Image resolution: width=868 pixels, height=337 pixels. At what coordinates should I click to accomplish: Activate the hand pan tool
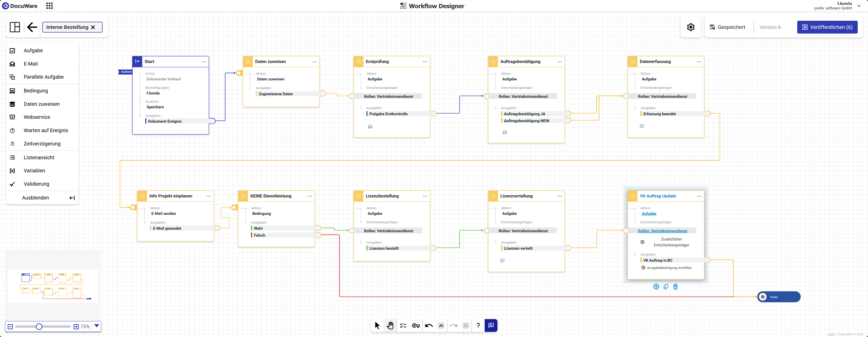(x=390, y=325)
